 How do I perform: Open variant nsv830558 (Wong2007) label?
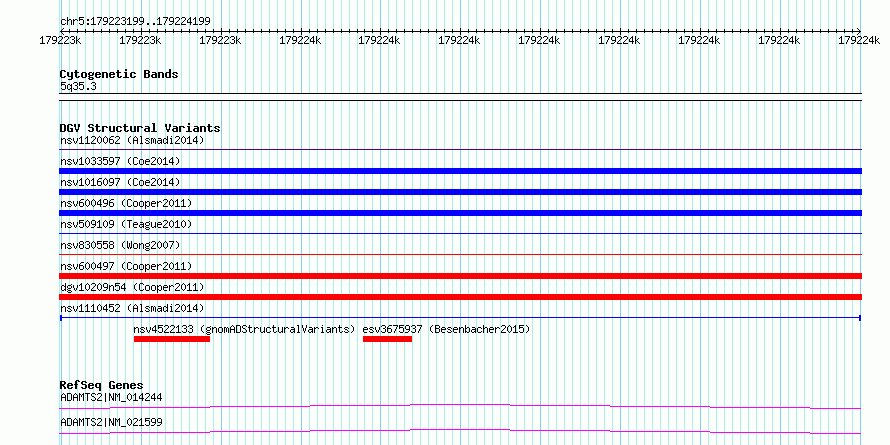point(120,245)
